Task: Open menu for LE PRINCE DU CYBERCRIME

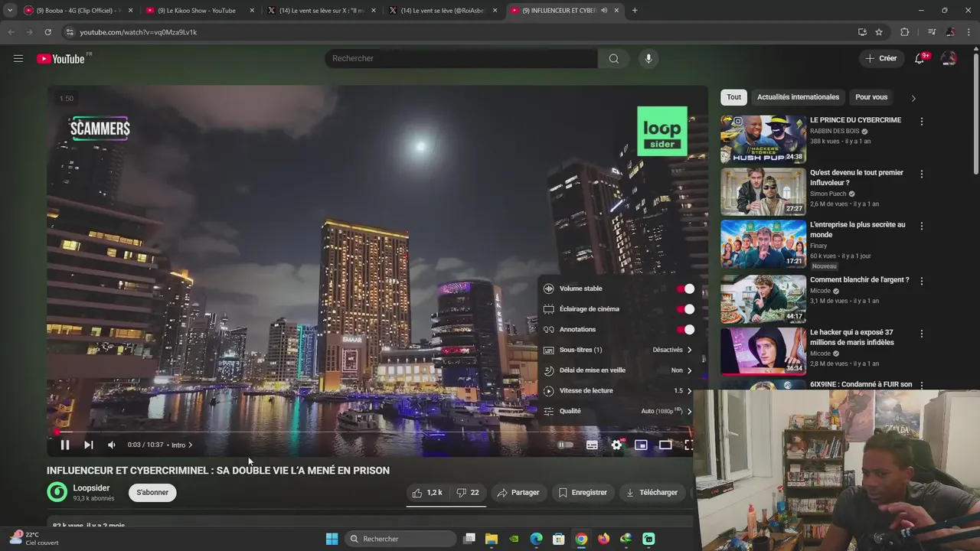Action: pos(922,122)
